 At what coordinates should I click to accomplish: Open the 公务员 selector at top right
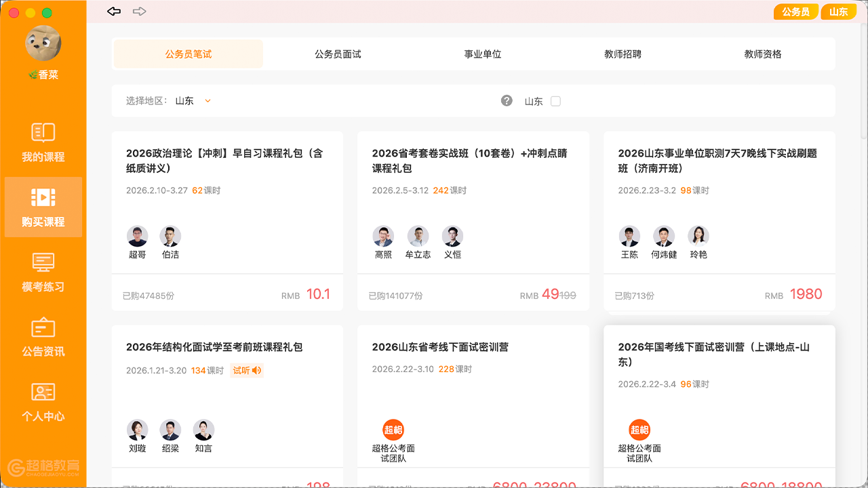[x=795, y=12]
